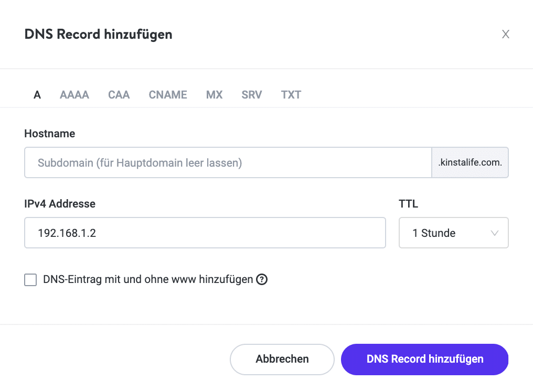Click the purple DNS Record hinzufügen button
The width and height of the screenshot is (533, 392).
click(x=424, y=360)
